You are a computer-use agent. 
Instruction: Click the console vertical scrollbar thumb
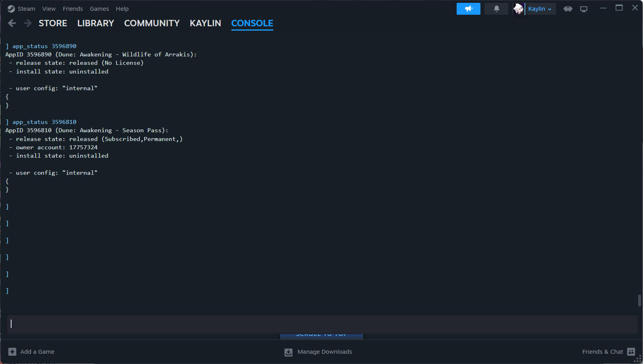click(x=639, y=300)
